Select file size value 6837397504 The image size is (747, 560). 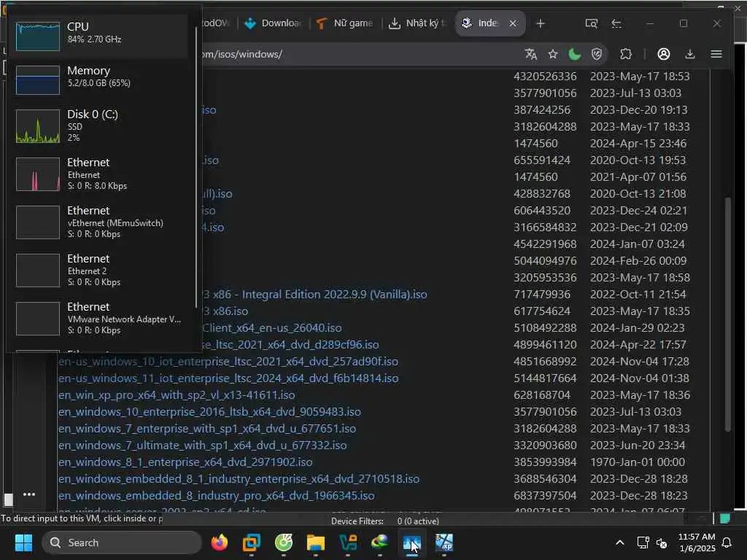[545, 496]
